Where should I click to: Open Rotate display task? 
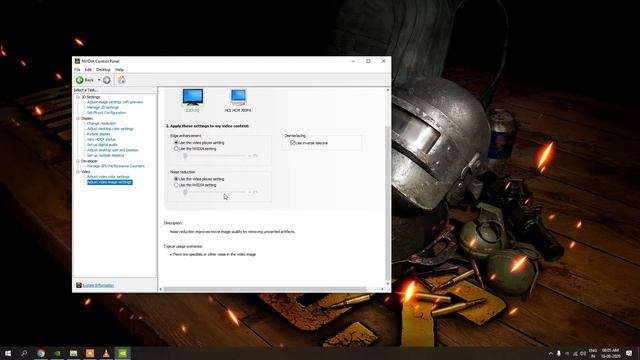coord(98,134)
